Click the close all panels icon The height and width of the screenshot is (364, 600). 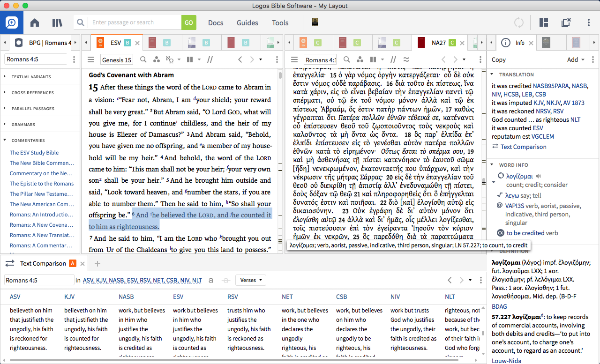pyautogui.click(x=566, y=22)
